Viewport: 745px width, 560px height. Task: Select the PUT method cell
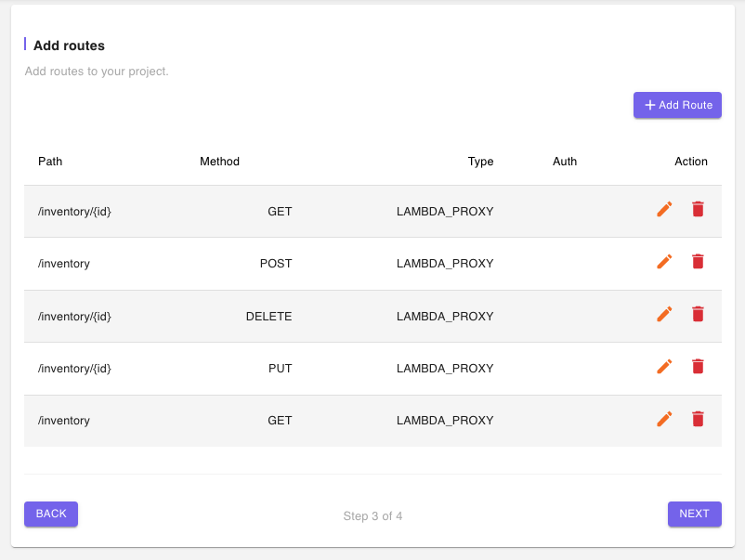[x=280, y=369]
